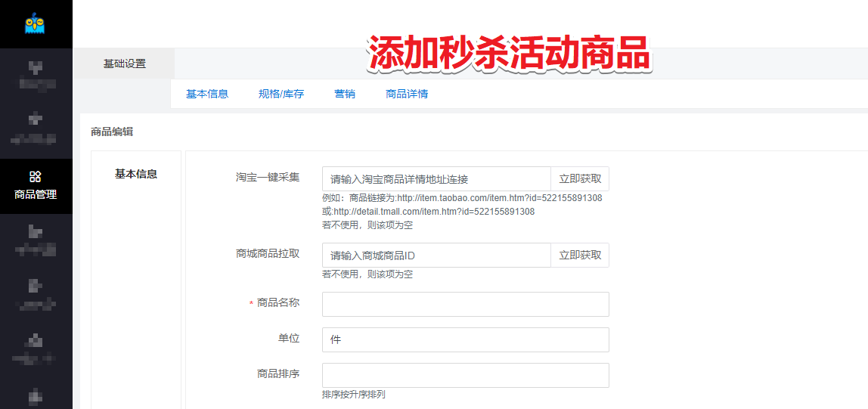
Task: Focus the 淘宝一键采集 link input field
Action: pyautogui.click(x=437, y=178)
